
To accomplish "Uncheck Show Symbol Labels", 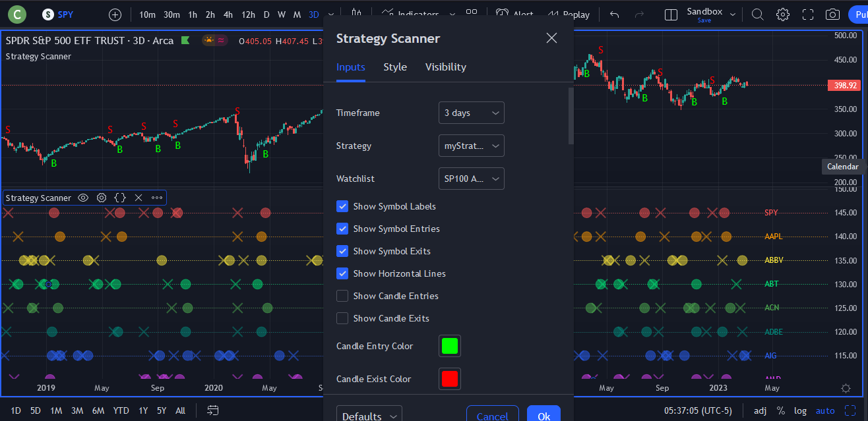I will [342, 206].
